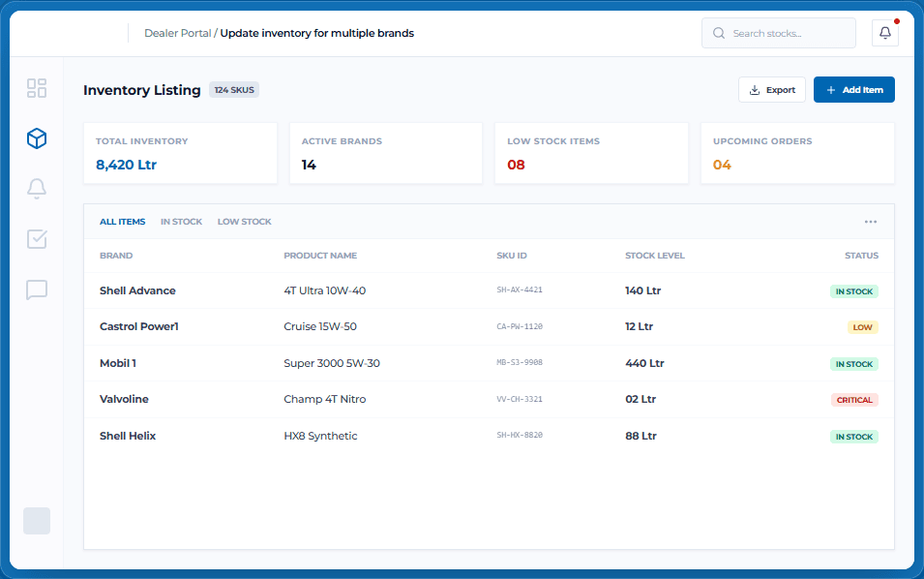Open the dashboard grid icon in sidebar
The height and width of the screenshot is (579, 924).
pos(37,88)
